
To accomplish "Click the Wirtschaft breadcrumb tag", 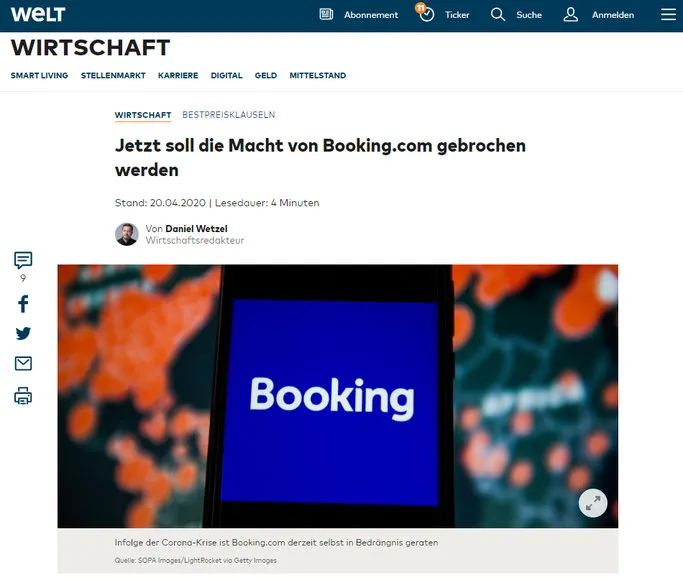I will pyautogui.click(x=143, y=115).
